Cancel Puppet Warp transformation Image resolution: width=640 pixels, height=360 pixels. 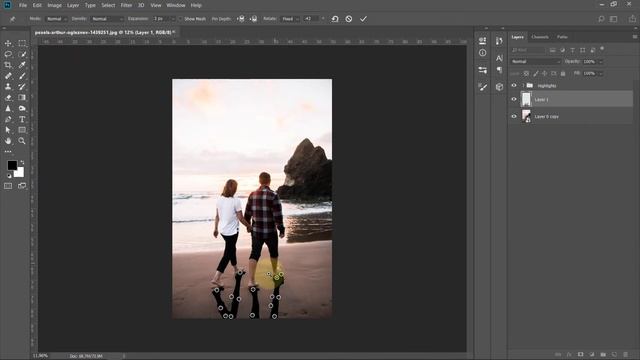349,19
